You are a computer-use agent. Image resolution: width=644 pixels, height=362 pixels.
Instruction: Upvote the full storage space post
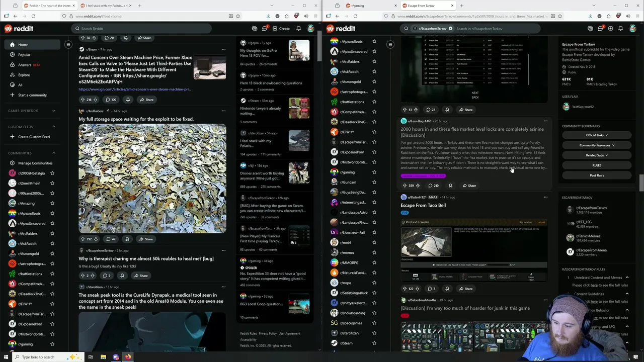point(83,239)
